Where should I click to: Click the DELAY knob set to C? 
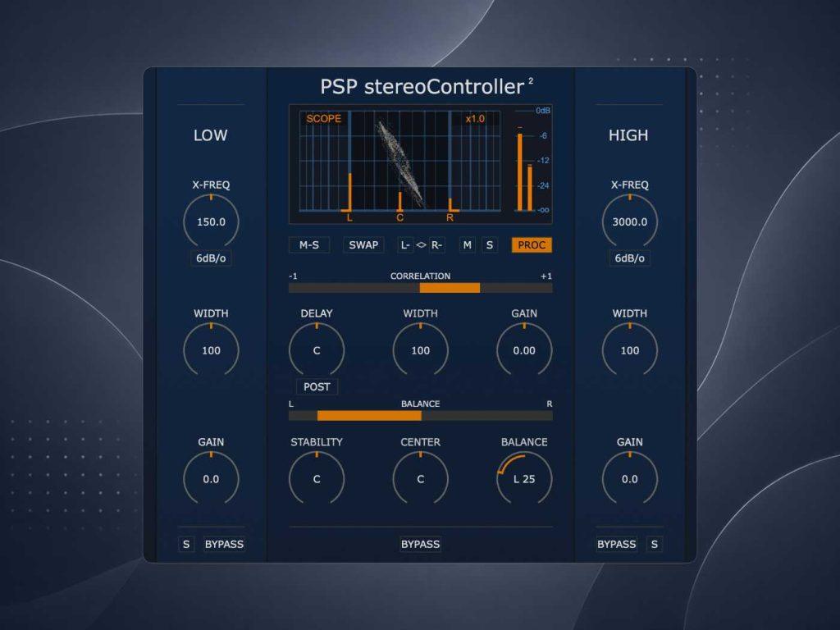coord(317,350)
